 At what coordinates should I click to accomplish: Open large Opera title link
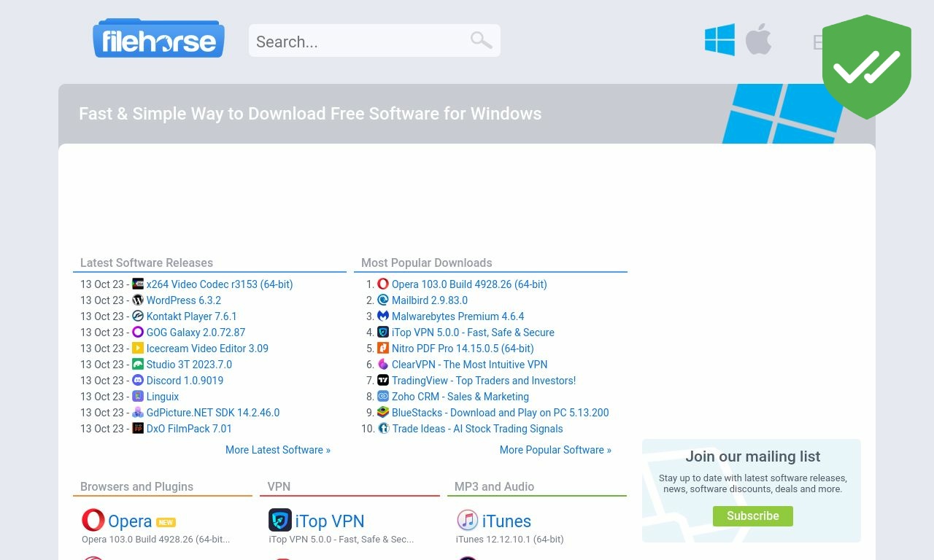130,521
